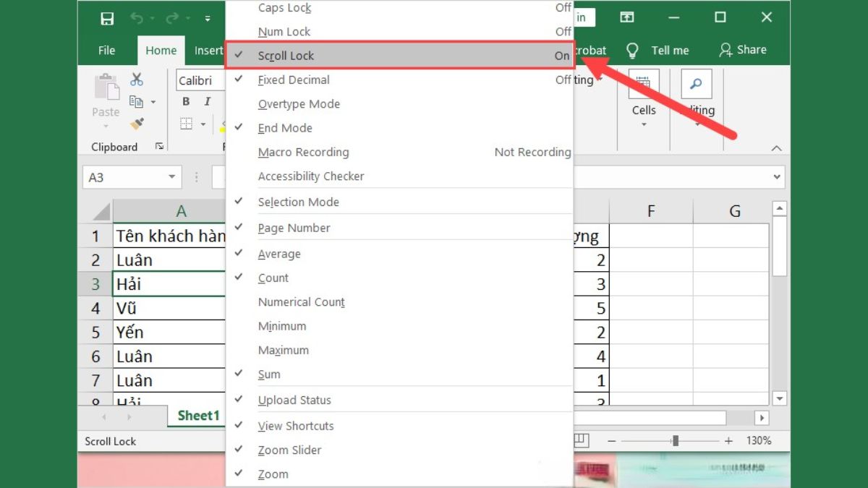Screen dimensions: 868x488
Task: Switch to the Home tab
Action: (x=161, y=51)
